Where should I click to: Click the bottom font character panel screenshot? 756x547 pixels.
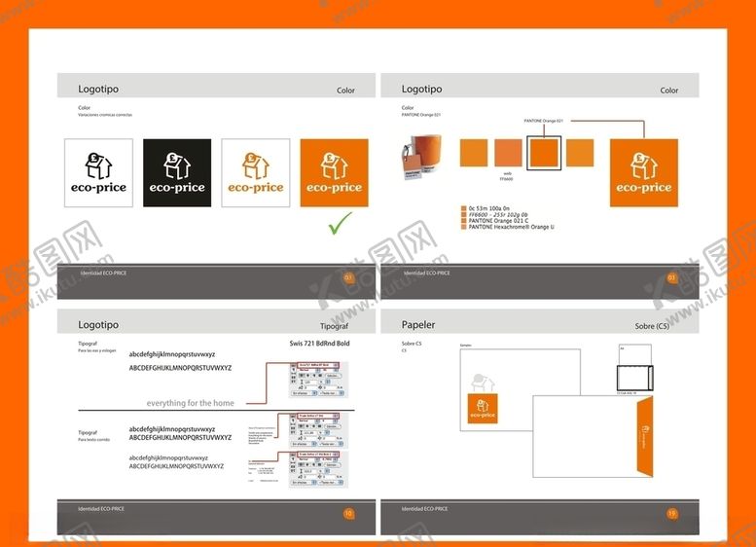point(314,467)
